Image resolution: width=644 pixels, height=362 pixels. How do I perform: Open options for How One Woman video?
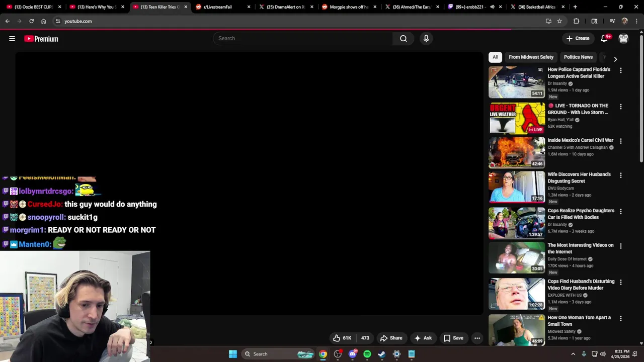point(620,319)
